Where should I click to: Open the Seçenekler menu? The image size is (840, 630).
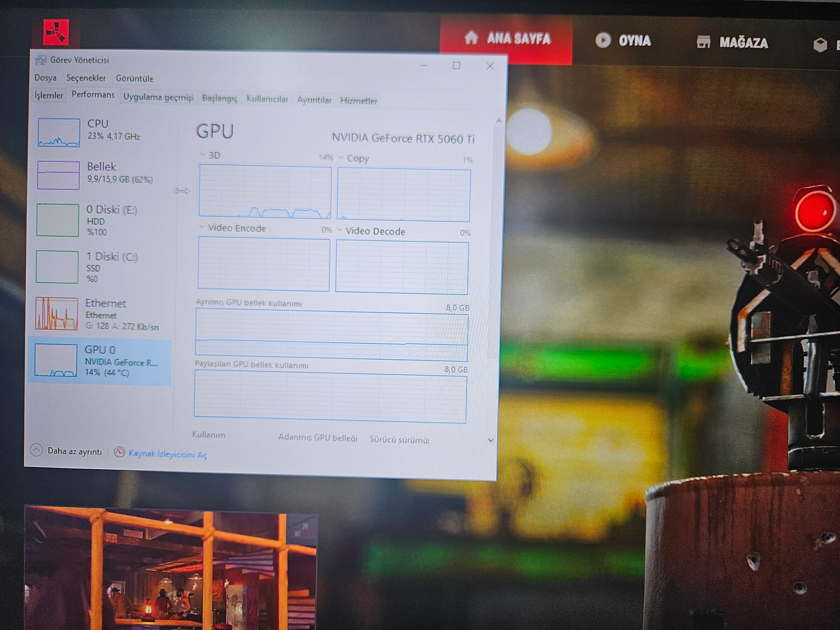point(86,78)
